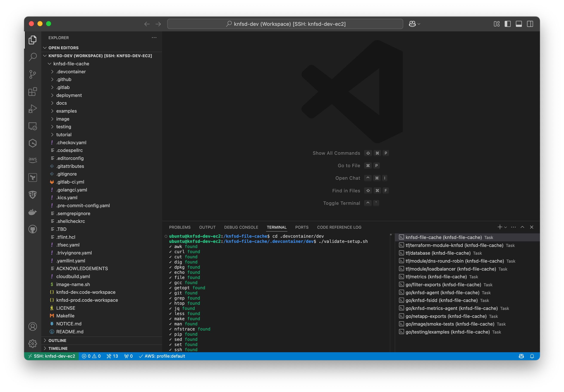Screen dimensions: 564x392
Task: Click AWS: profile:default status item
Action: (x=162, y=356)
